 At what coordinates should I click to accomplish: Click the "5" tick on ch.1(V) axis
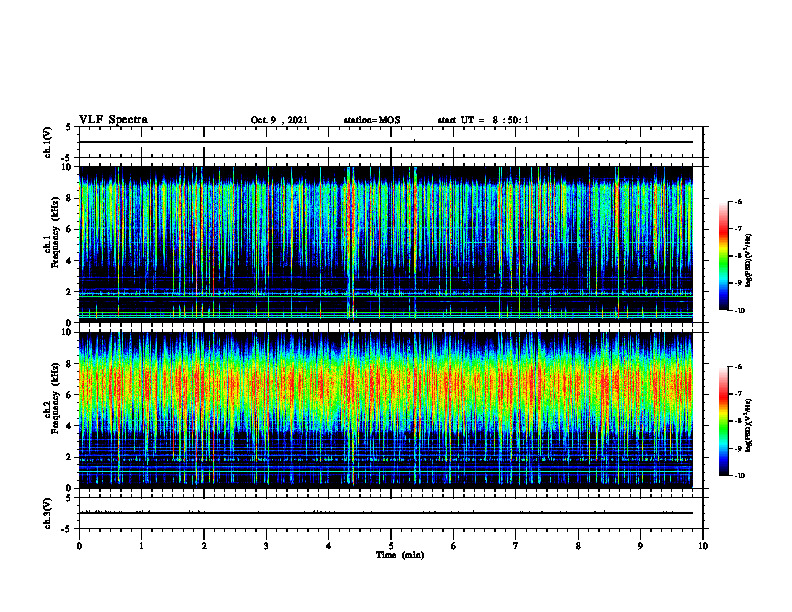tap(68, 127)
